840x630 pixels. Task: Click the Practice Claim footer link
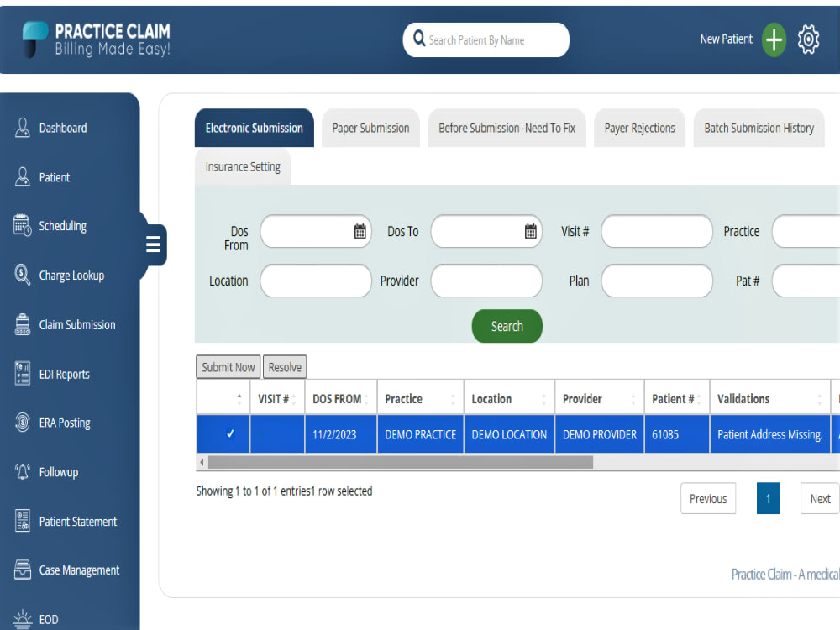[785, 575]
